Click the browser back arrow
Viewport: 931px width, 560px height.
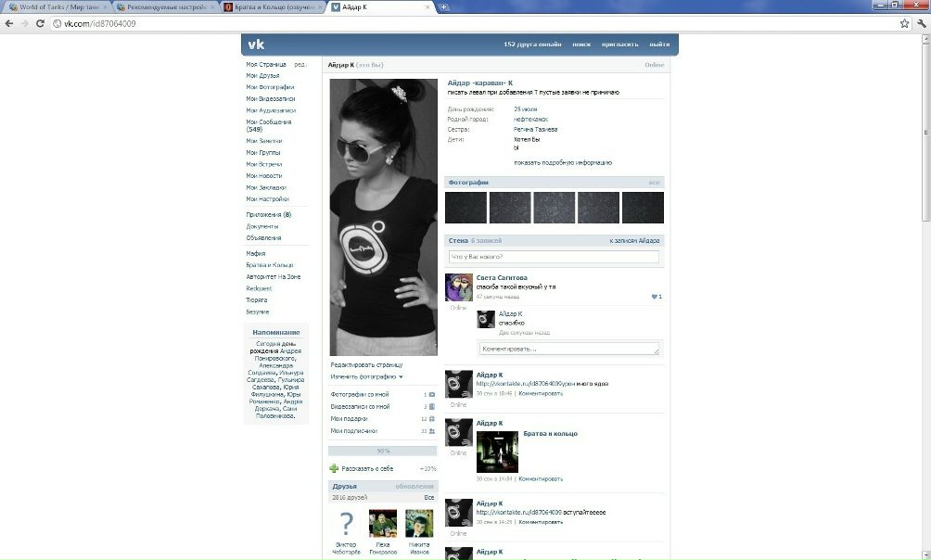point(9,23)
